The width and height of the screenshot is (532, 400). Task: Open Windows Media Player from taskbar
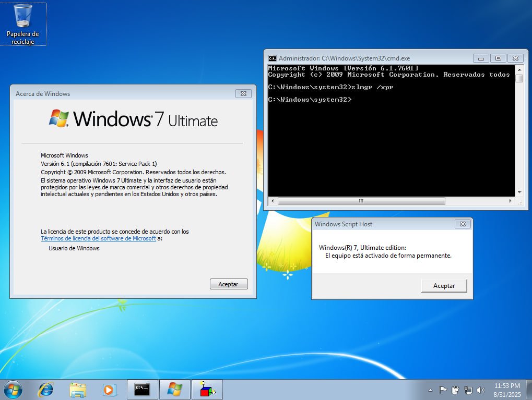(x=109, y=389)
